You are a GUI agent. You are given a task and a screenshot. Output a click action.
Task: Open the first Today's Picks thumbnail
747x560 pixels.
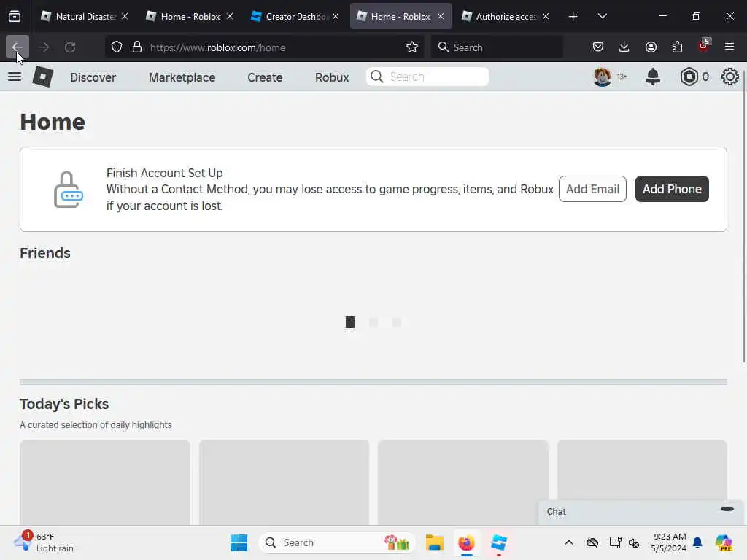[x=105, y=483]
